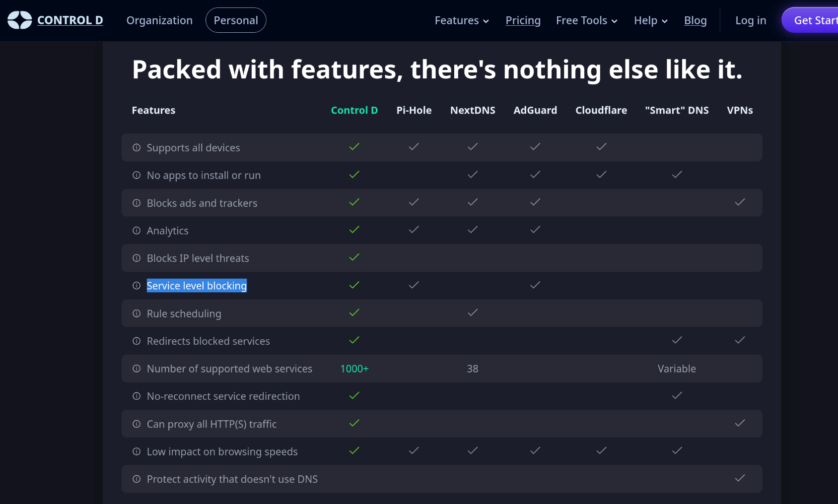Click the VPNs column header
Screen dimensions: 838x504
click(740, 110)
